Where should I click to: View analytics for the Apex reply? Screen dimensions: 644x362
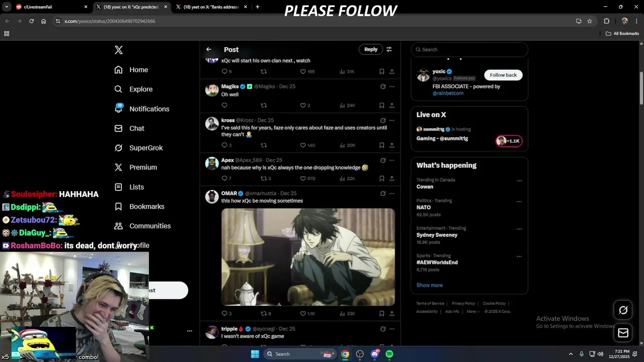coord(347,178)
